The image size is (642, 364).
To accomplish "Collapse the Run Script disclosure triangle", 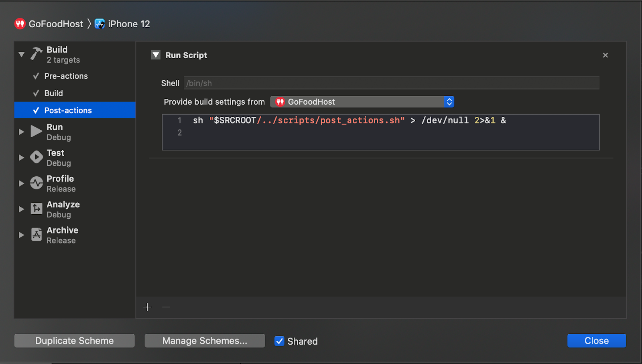I will [x=156, y=55].
